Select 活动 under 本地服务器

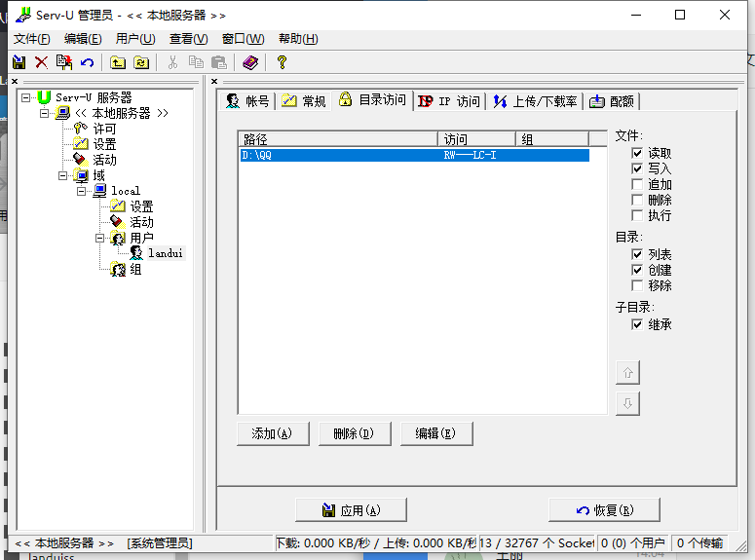pyautogui.click(x=104, y=160)
